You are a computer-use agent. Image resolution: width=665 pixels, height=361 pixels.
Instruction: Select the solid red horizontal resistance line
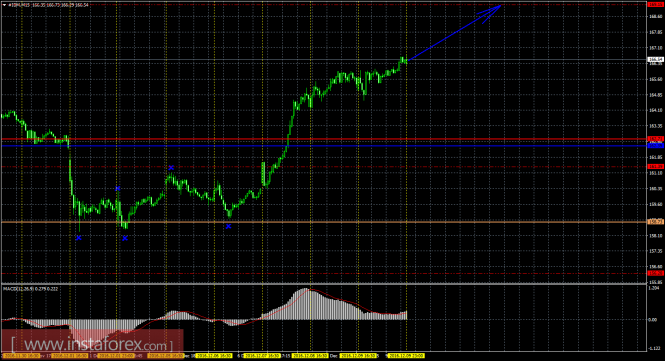(324, 139)
